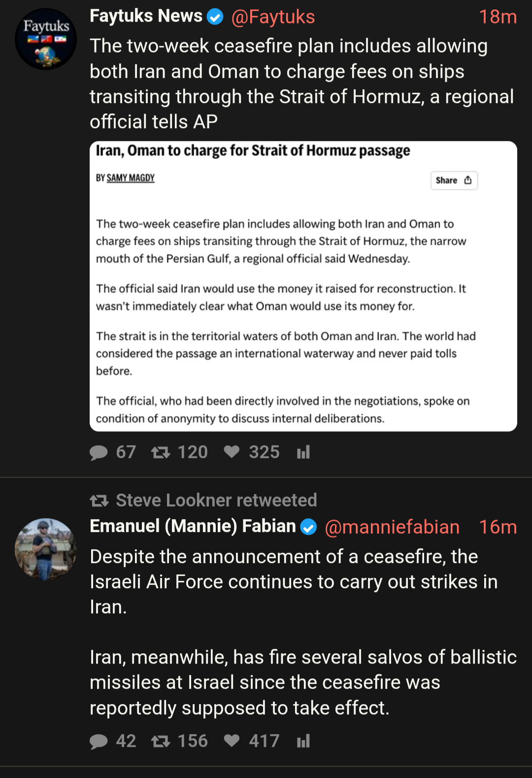This screenshot has width=532, height=778.
Task: Open the @Faytuks handle
Action: 273,17
